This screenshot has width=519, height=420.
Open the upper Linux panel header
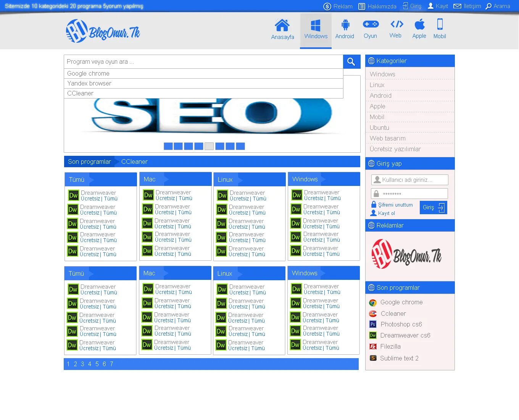[250, 179]
